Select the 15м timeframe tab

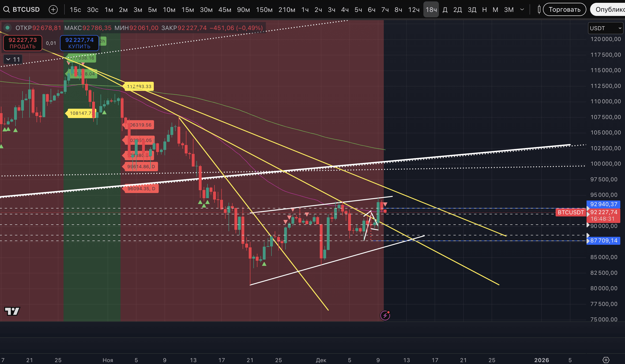coord(188,10)
